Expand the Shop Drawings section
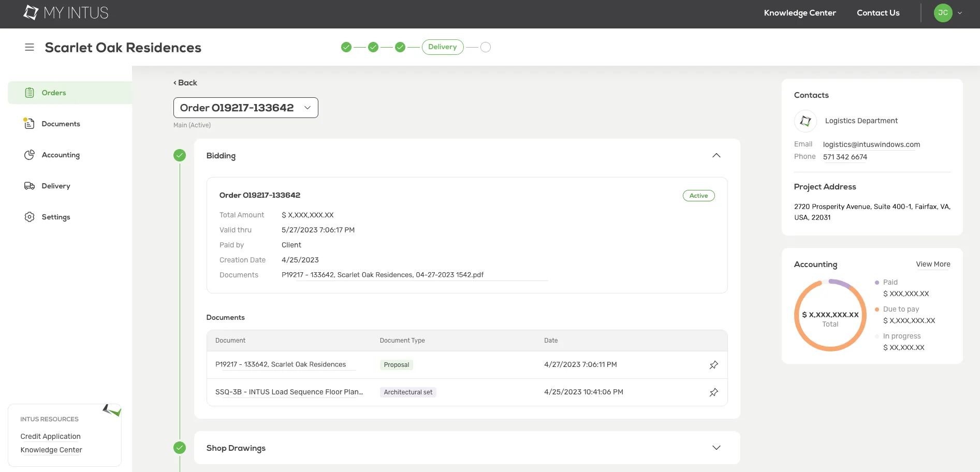Screen dimensions: 980x472 coord(716,447)
